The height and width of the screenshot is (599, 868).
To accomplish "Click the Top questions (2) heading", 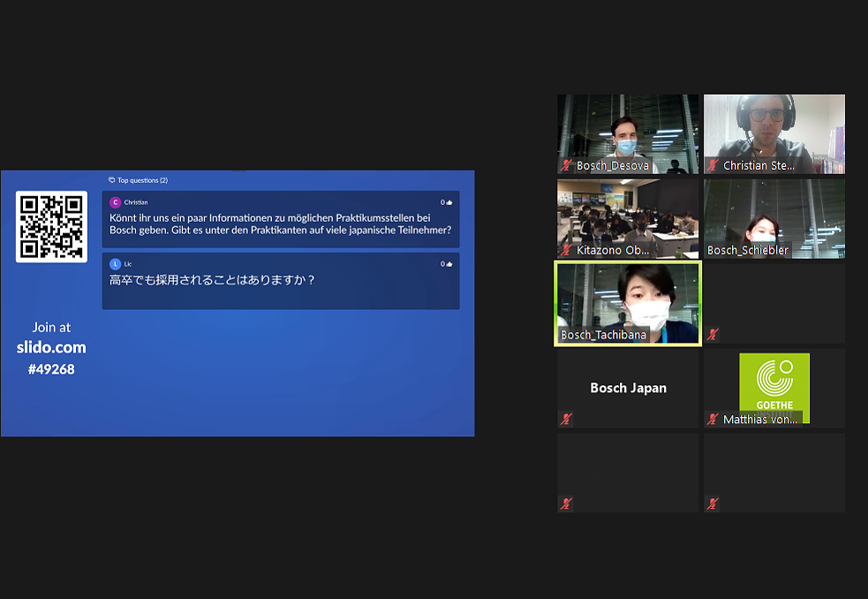I will 142,180.
